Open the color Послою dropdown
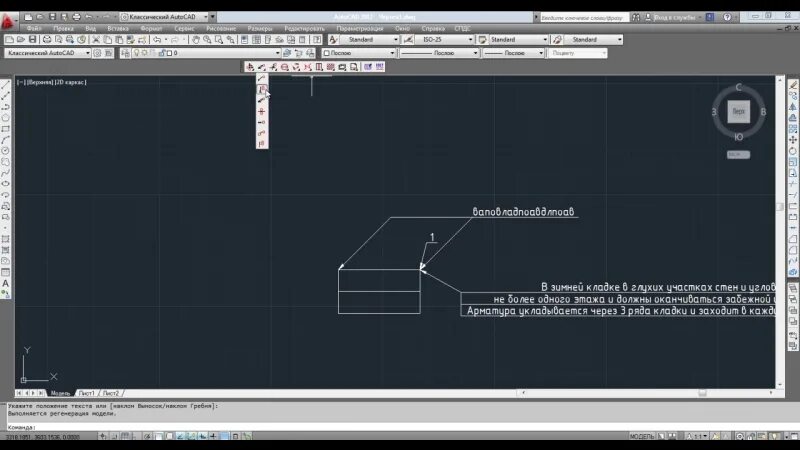This screenshot has height=450, width=800. [x=359, y=53]
